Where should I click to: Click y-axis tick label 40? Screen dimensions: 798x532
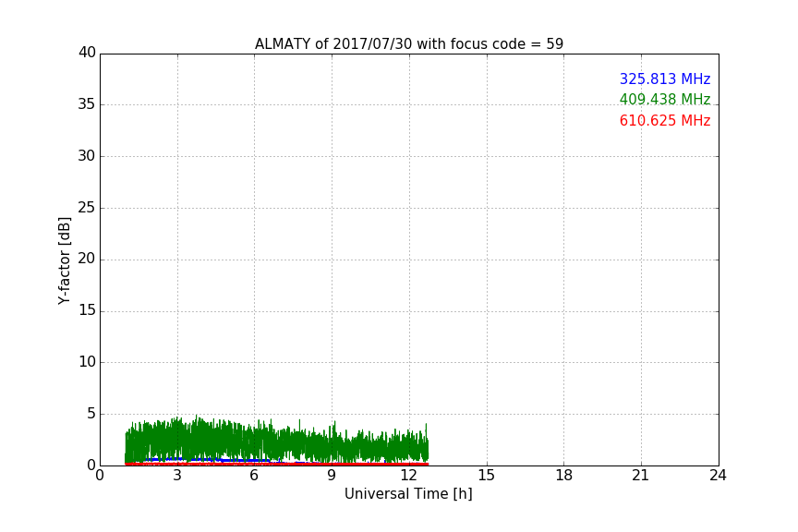87,53
